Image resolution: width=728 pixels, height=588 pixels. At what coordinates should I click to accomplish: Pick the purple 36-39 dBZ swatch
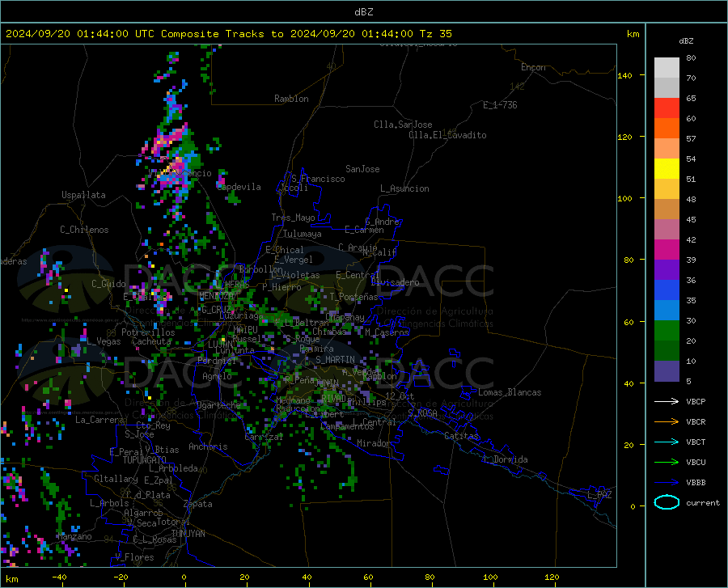click(667, 270)
